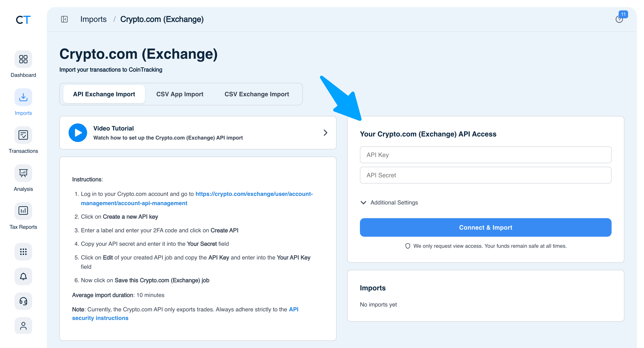644x348 pixels.
Task: Open the Transactions icon in sidebar
Action: [x=23, y=135]
